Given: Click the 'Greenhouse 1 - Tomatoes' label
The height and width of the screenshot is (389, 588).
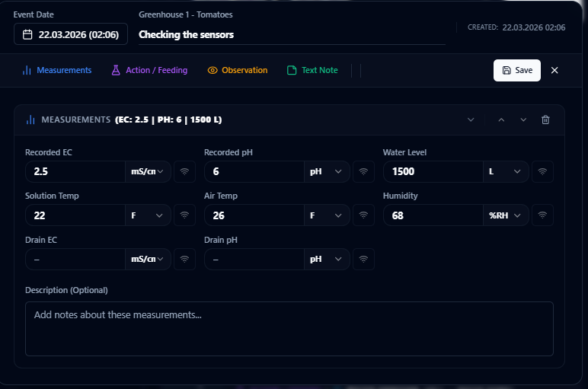Looking at the screenshot, I should point(186,14).
